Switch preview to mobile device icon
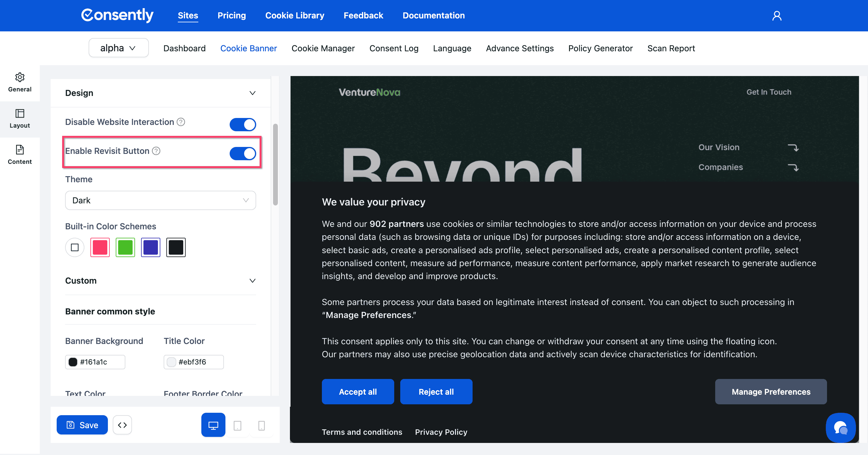868x455 pixels. coord(262,425)
